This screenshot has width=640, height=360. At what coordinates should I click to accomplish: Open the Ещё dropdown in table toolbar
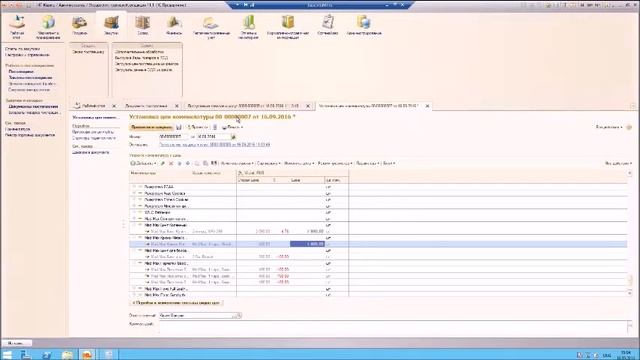(389, 163)
